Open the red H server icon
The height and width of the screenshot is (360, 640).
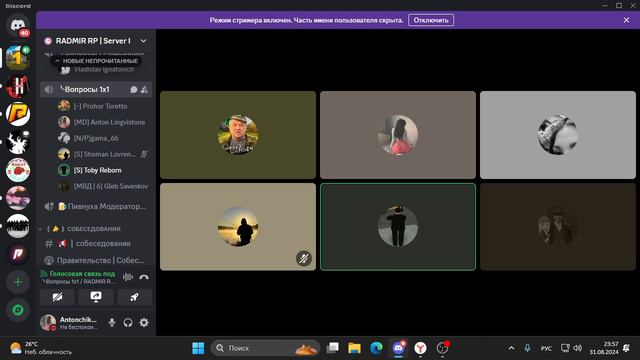pos(18,86)
